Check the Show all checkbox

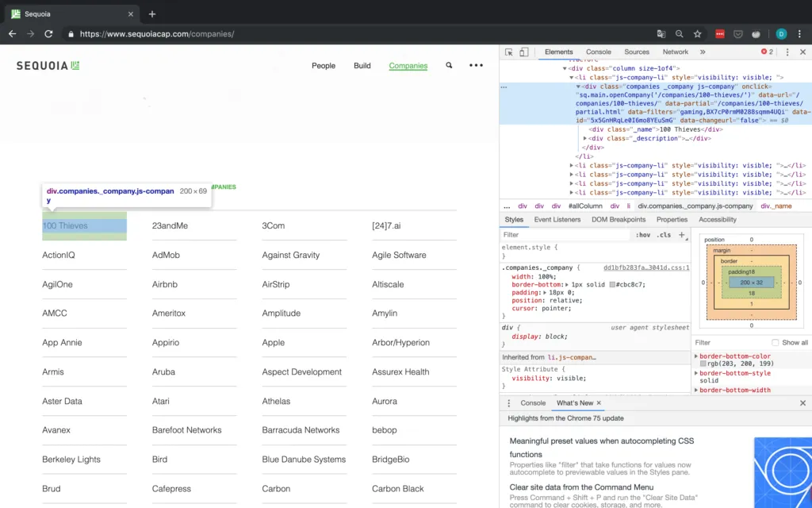tap(775, 343)
